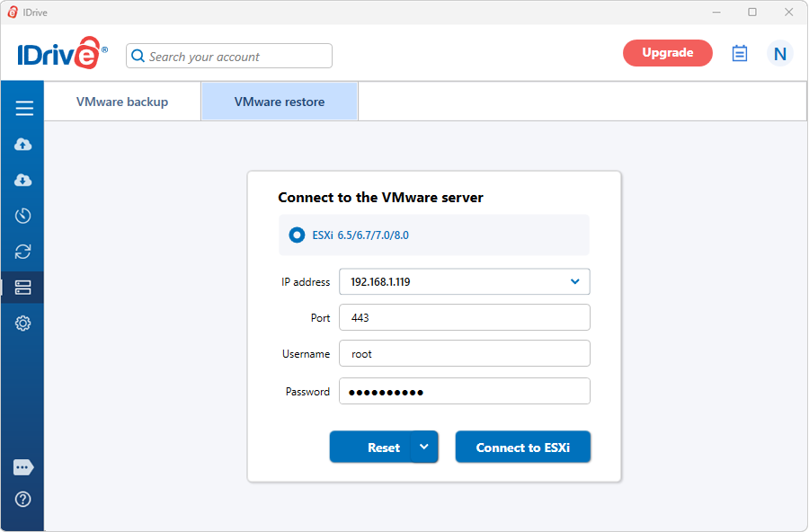The width and height of the screenshot is (809, 532).
Task: Switch to the VMware restore tab
Action: (280, 102)
